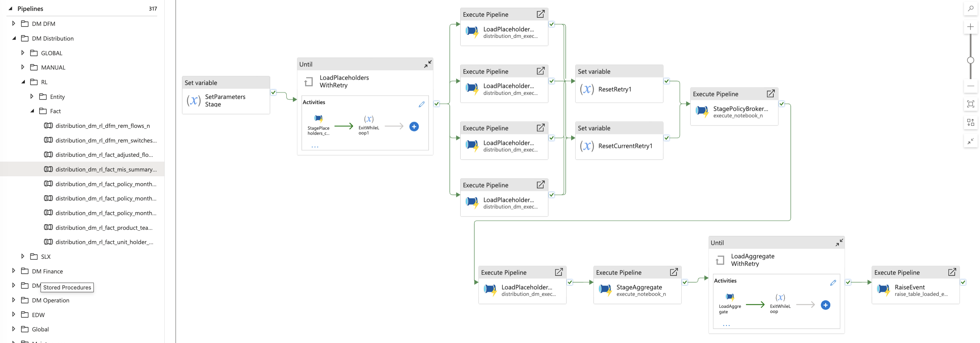980x343 pixels.
Task: Collapse the DM Distribution folder
Action: click(x=14, y=38)
